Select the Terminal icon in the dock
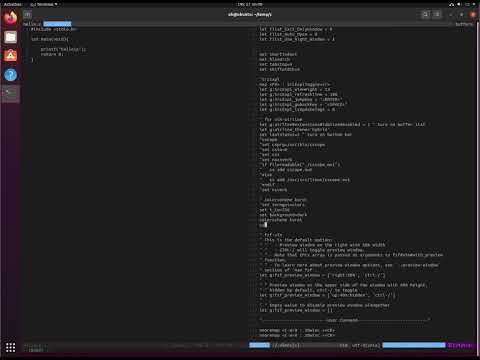480x360 pixels. [11, 94]
